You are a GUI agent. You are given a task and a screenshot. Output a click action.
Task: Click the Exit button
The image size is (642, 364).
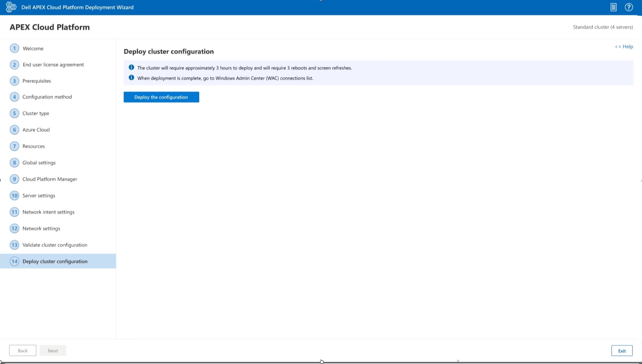622,351
